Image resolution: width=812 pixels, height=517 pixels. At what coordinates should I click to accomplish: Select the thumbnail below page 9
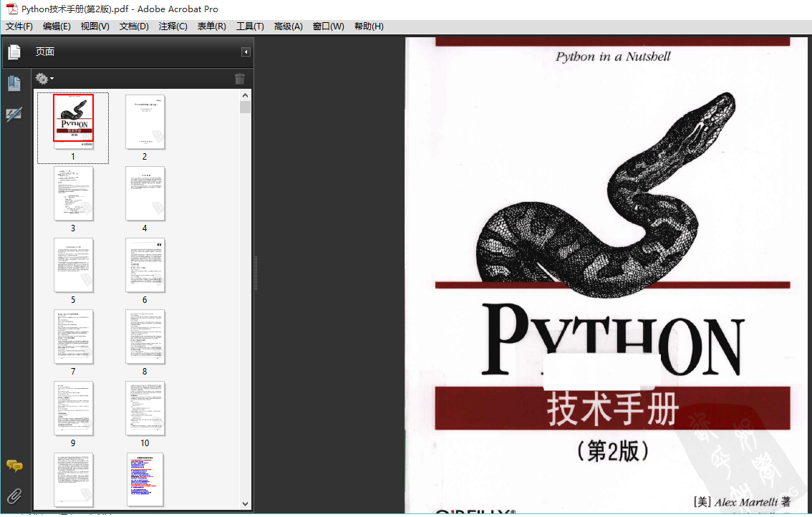[74, 480]
